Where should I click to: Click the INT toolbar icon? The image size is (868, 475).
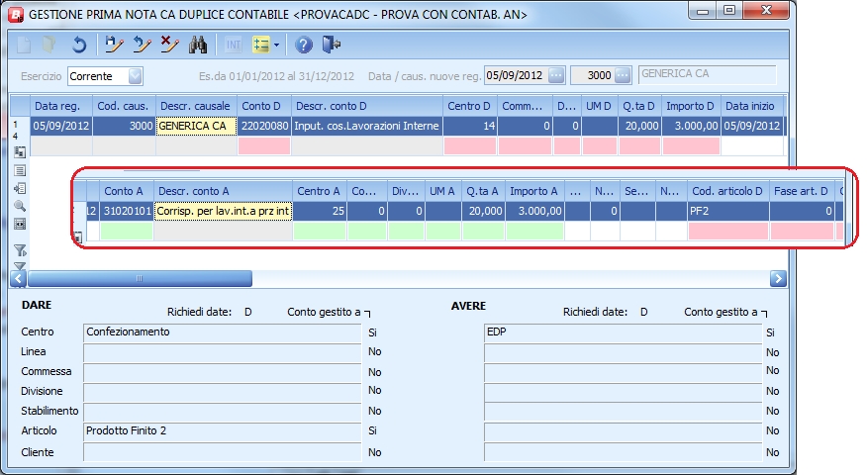click(x=234, y=45)
